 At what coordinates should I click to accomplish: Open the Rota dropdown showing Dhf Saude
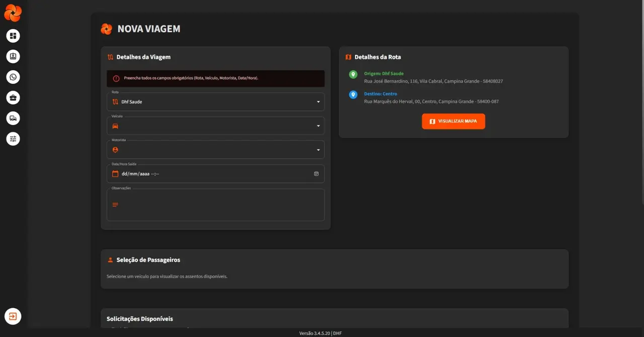215,102
